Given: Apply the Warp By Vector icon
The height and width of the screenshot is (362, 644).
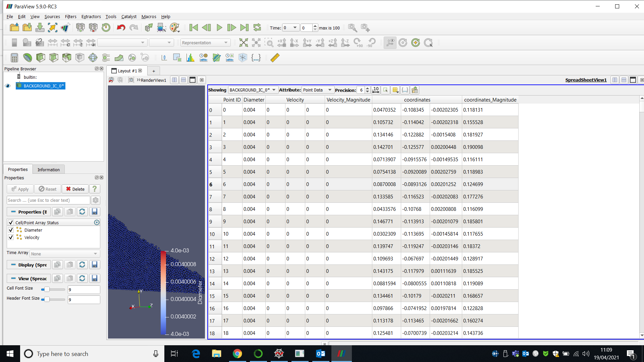Looking at the screenshot, I should pyautogui.click(x=119, y=58).
